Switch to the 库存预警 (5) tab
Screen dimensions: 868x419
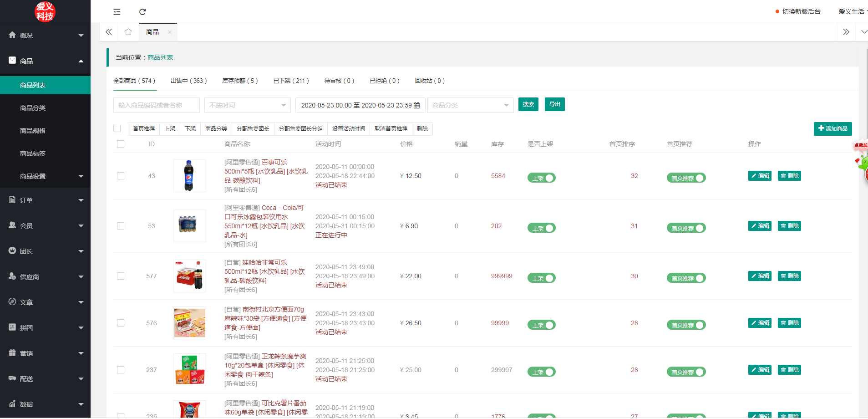point(240,81)
